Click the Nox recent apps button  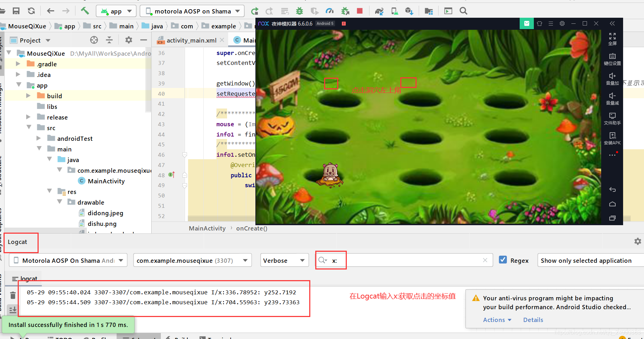click(x=612, y=218)
